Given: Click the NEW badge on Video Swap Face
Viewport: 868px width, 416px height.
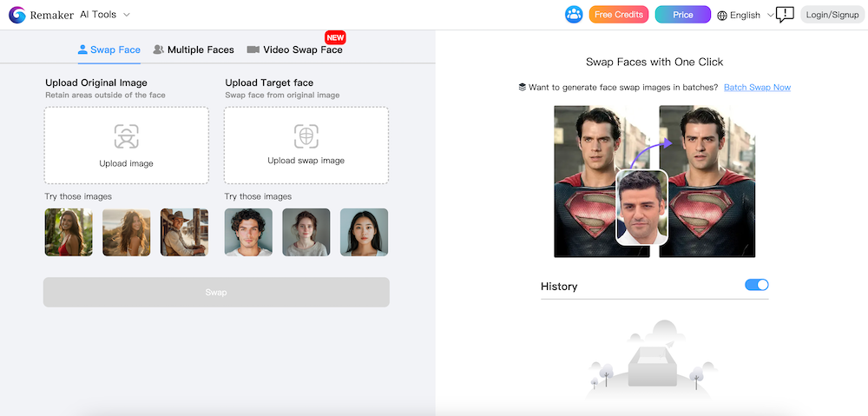Looking at the screenshot, I should (335, 37).
